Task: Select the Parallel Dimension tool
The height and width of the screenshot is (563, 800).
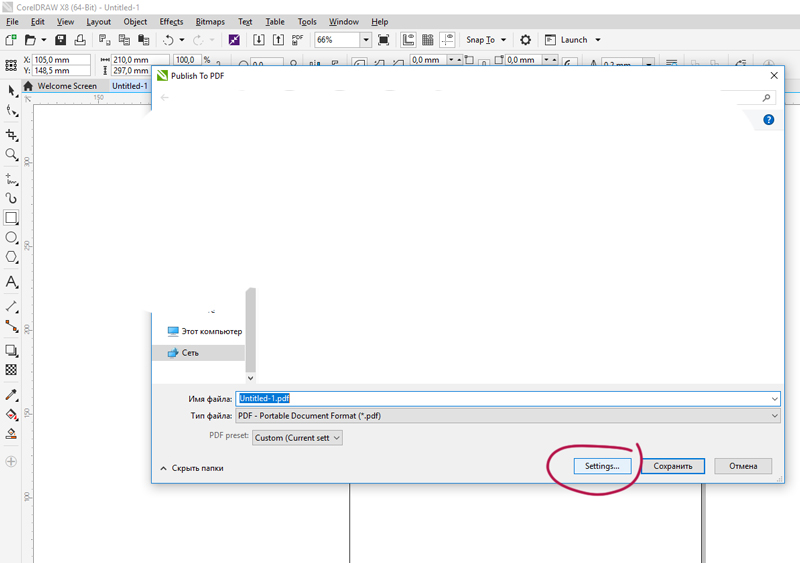Action: 11,306
